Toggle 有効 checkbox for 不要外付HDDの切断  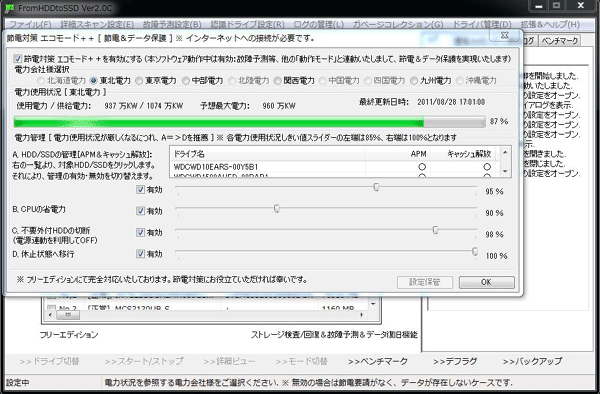(x=140, y=233)
